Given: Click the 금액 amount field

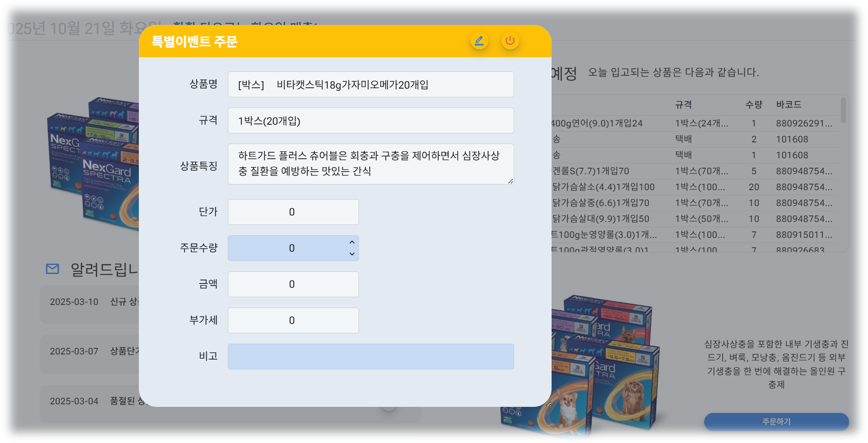Looking at the screenshot, I should 293,284.
